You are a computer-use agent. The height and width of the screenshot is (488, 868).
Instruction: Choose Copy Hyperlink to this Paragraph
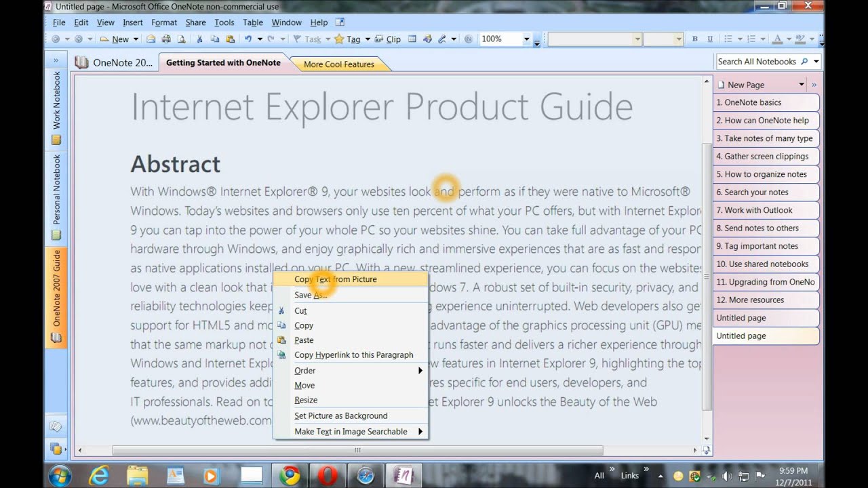[351, 355]
